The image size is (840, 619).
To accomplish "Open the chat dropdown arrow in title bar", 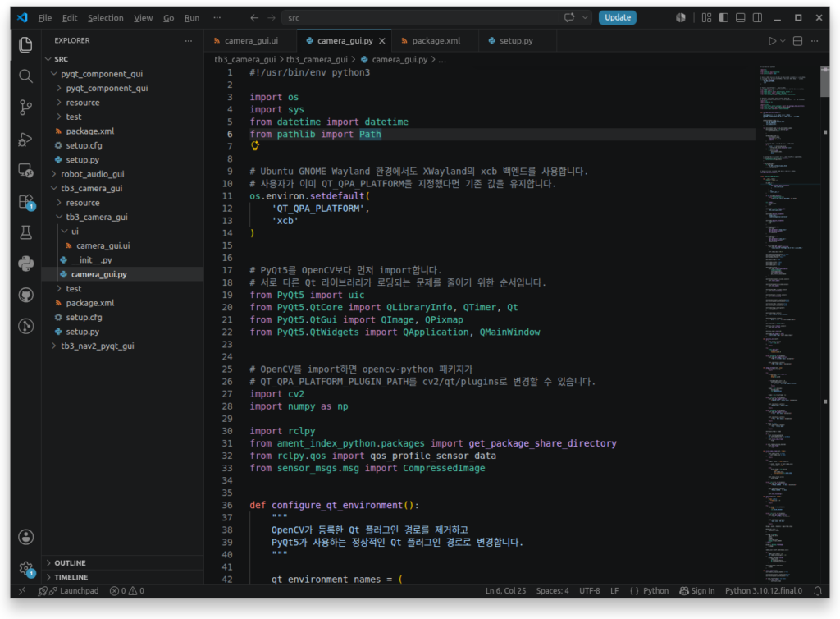I will click(585, 18).
